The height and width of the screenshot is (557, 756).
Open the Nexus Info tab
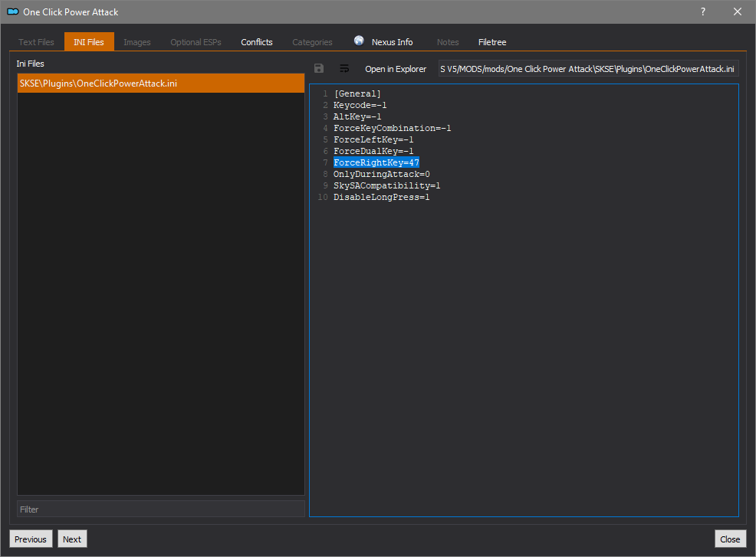[x=384, y=42]
